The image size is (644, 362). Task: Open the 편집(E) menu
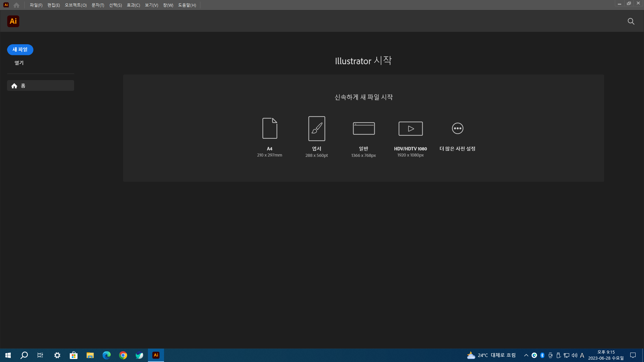point(54,5)
